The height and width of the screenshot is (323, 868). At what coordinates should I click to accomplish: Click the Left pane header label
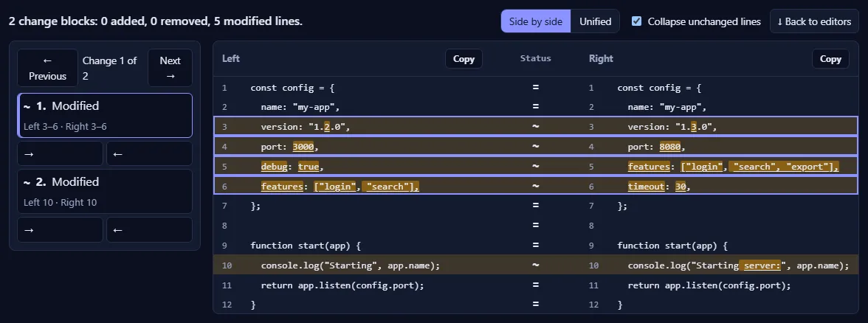[231, 58]
